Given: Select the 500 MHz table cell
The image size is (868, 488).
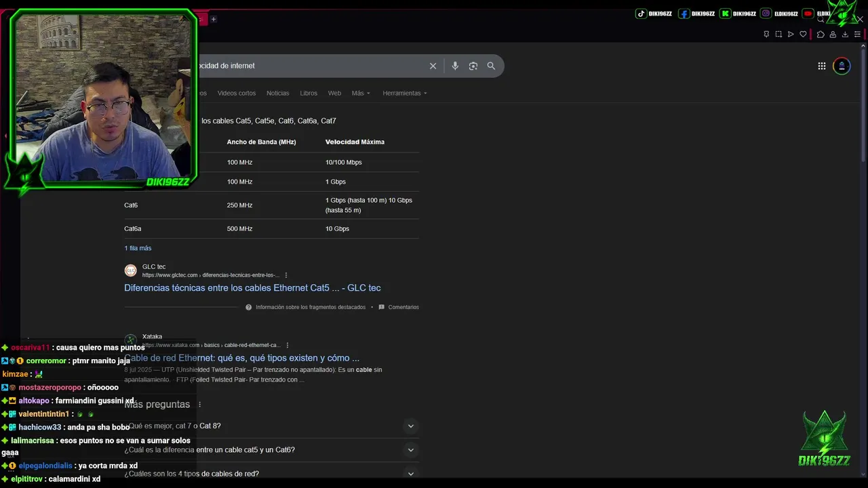Looking at the screenshot, I should coord(239,229).
